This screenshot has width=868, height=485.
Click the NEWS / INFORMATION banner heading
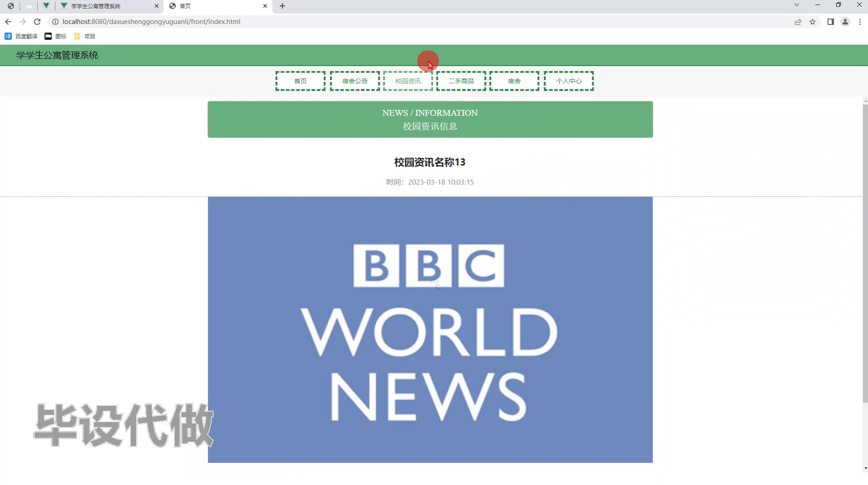[430, 113]
